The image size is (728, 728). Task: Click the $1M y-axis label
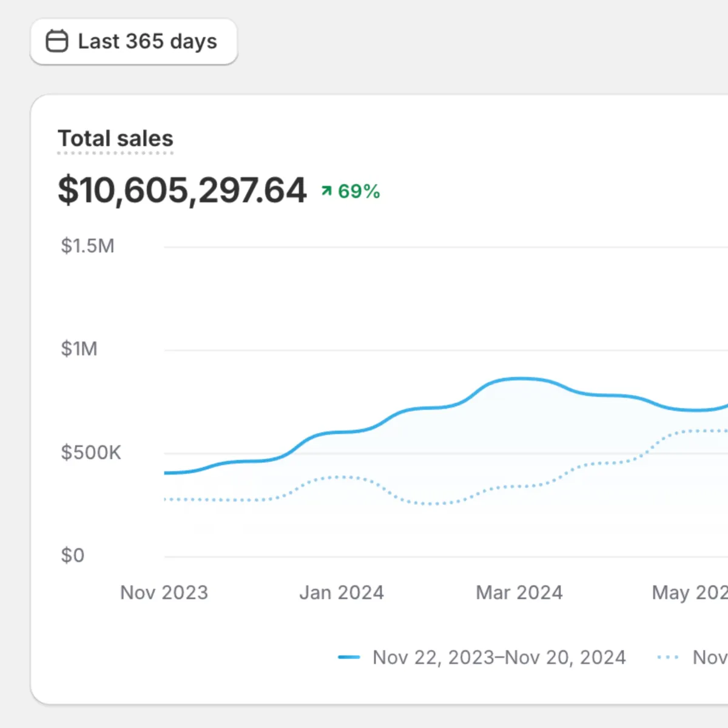click(79, 349)
